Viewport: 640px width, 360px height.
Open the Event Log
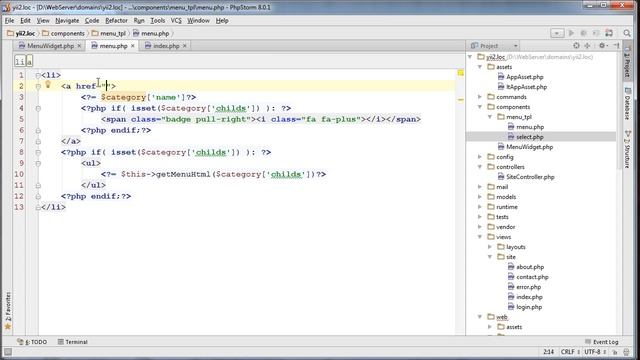[x=602, y=342]
